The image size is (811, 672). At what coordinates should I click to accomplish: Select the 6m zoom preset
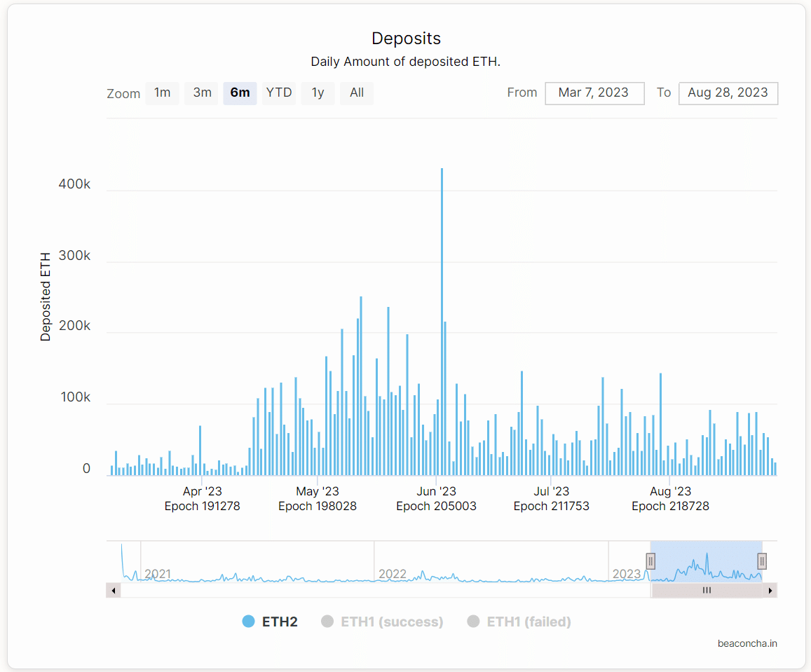[240, 93]
